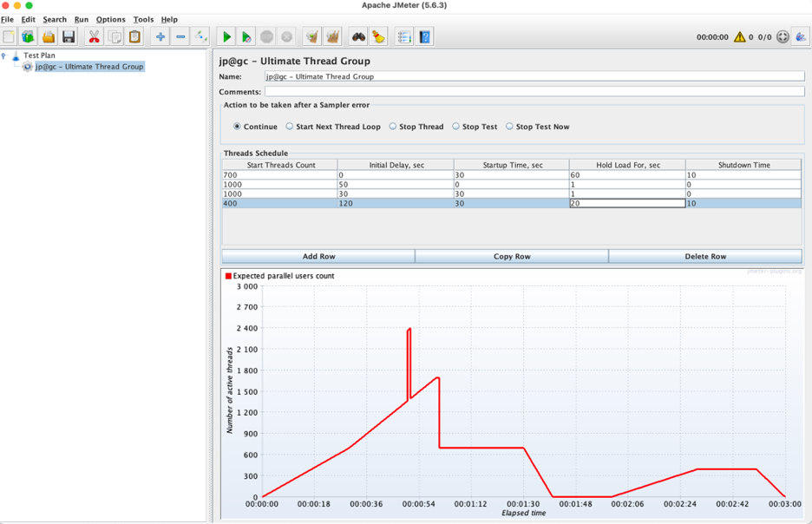The image size is (812, 524).
Task: Open the Tools menu
Action: (x=143, y=19)
